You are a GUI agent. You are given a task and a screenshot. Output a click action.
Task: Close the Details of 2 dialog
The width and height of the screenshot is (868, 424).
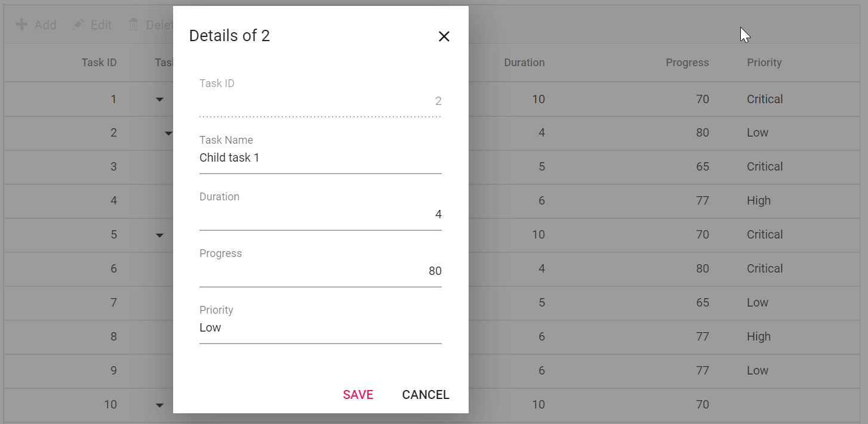[444, 36]
